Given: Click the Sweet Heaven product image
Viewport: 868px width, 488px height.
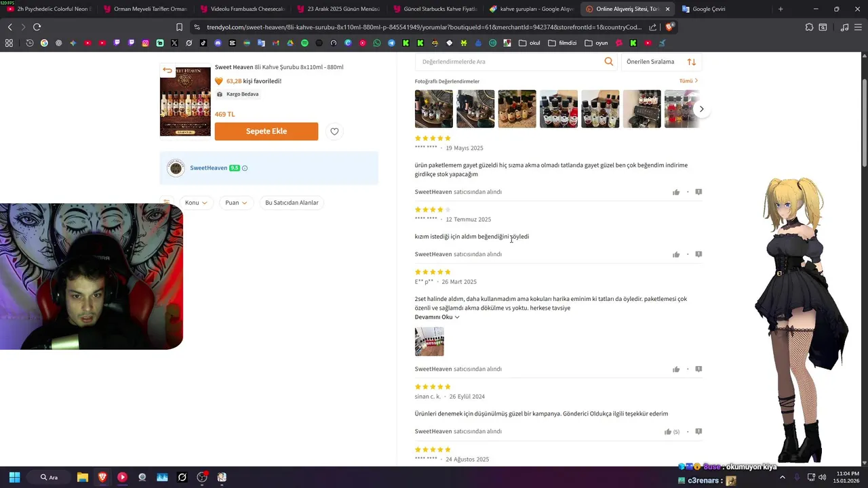Looking at the screenshot, I should point(185,100).
